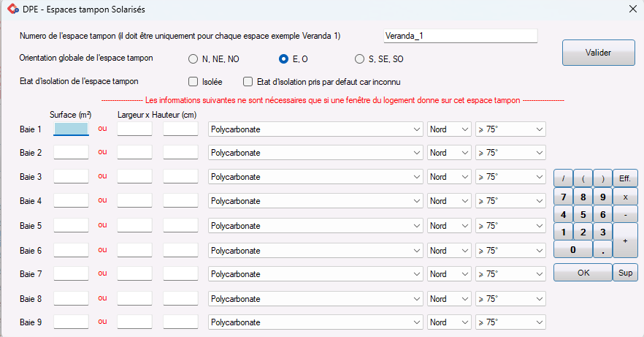Open Baie 1 Polycarbonate material dropdown
This screenshot has height=337, width=644.
tap(315, 129)
